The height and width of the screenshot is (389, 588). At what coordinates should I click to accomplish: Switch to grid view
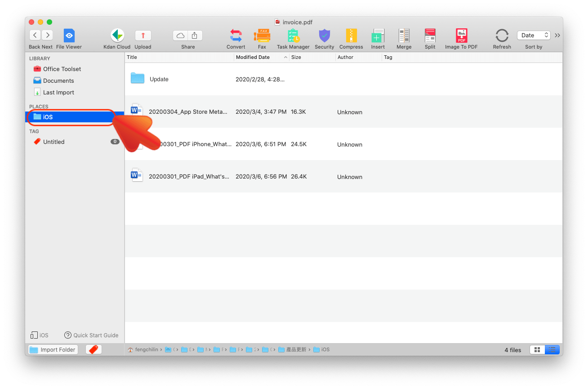[x=537, y=349]
